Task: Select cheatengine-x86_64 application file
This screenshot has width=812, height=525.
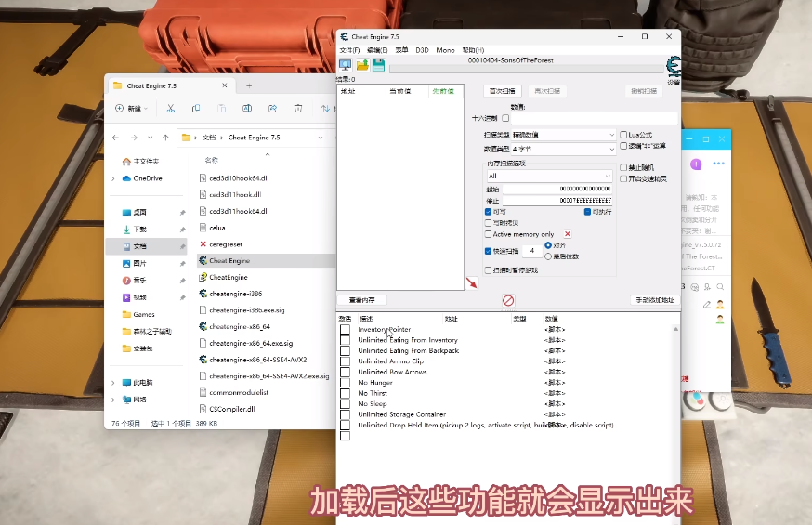Action: pos(240,327)
